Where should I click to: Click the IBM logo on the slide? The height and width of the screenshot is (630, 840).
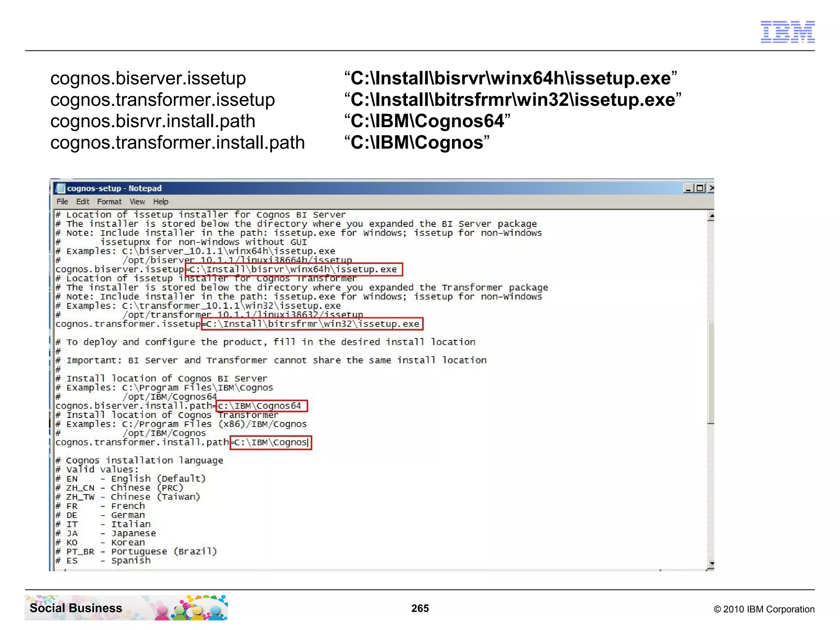click(x=787, y=32)
